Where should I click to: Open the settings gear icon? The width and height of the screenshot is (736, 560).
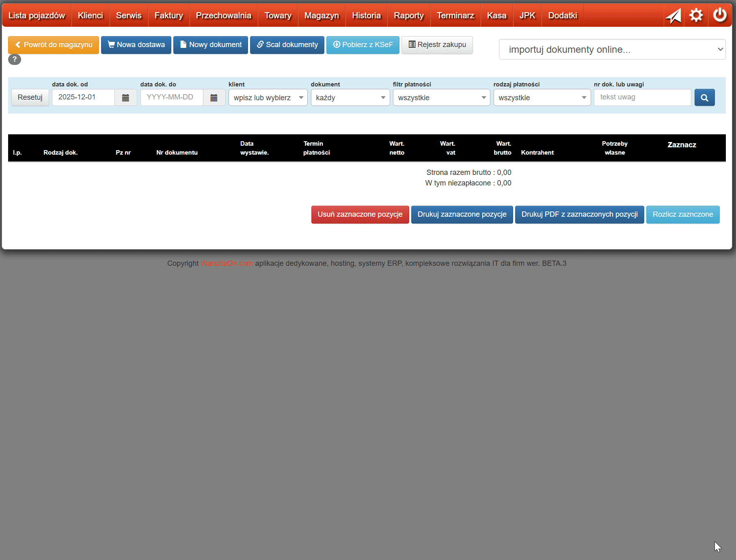point(696,15)
